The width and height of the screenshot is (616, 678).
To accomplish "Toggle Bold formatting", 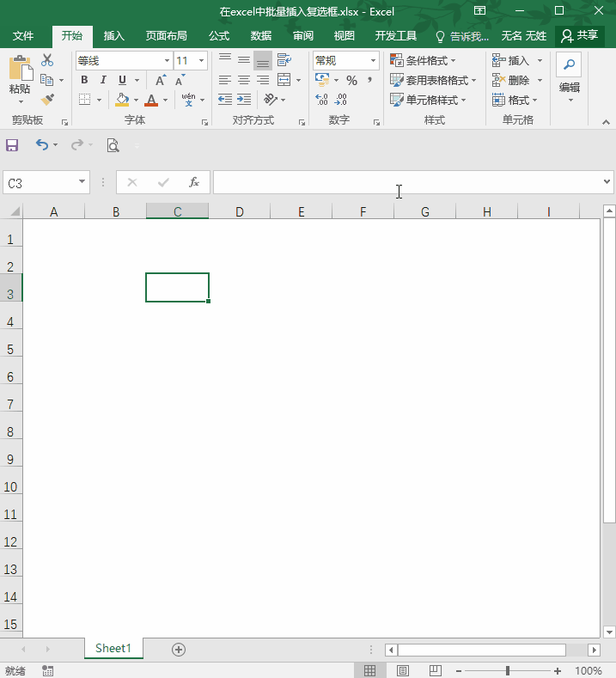I will 84,80.
